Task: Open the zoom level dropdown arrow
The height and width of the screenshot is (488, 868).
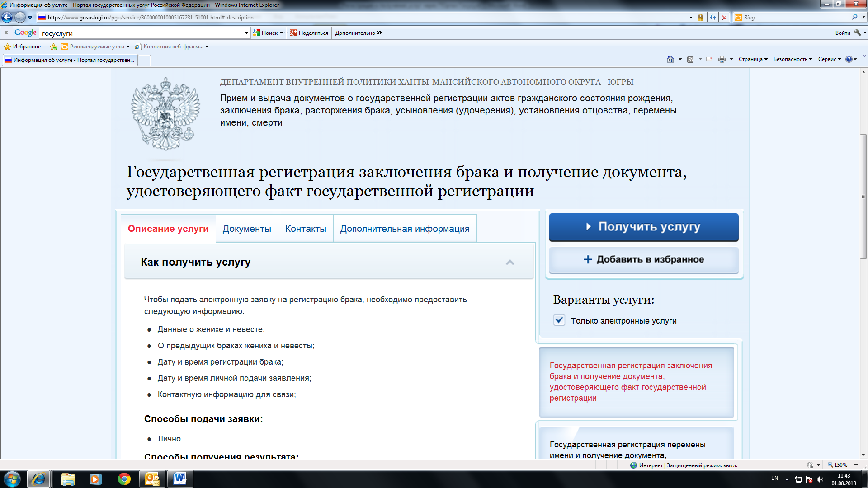Action: (x=856, y=465)
